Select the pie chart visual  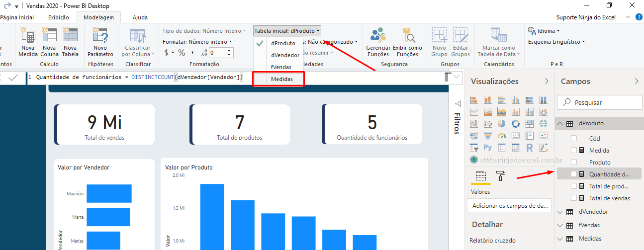pyautogui.click(x=502, y=124)
